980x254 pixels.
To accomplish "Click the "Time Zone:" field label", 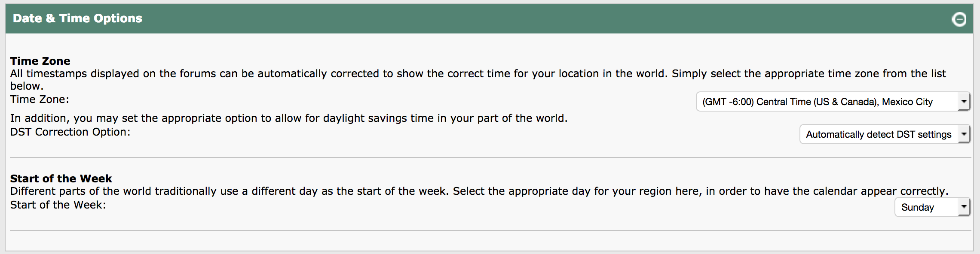I will (40, 100).
